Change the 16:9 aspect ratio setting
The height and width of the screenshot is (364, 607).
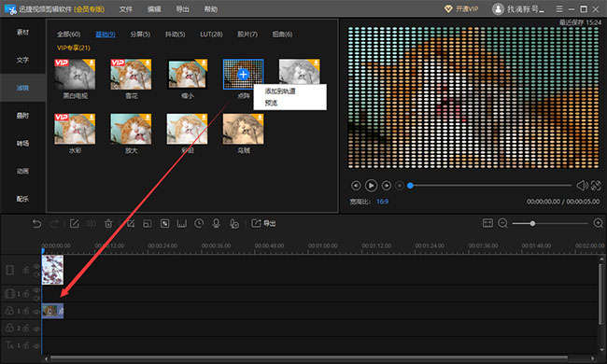(x=382, y=202)
